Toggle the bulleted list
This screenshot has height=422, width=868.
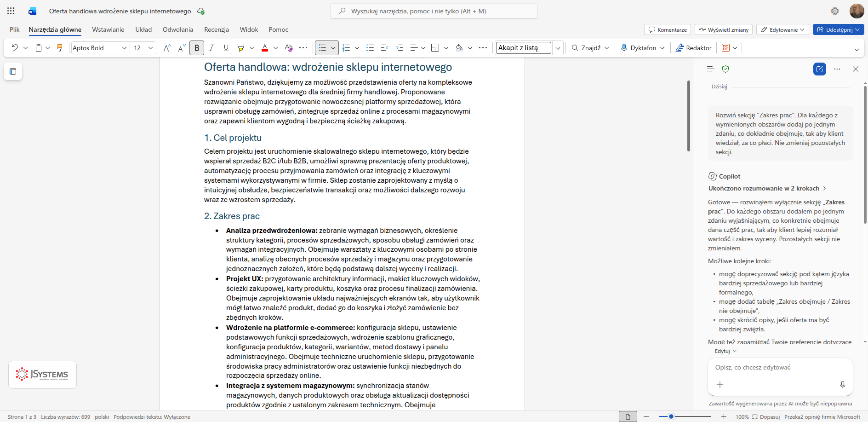[323, 48]
